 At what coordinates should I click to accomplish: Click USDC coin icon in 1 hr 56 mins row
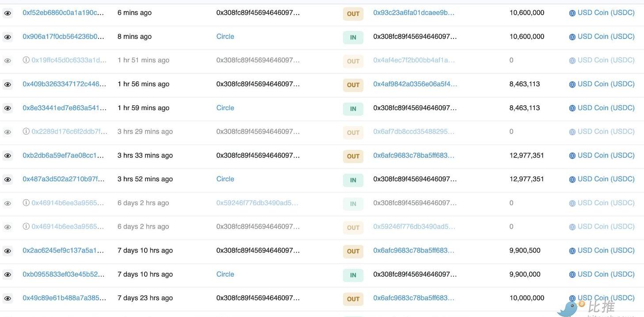572,84
